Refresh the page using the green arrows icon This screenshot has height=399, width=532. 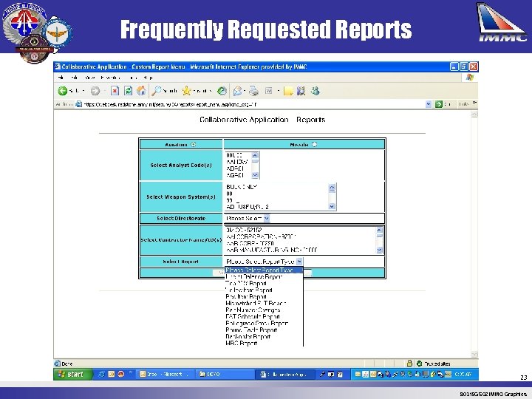tap(129, 91)
